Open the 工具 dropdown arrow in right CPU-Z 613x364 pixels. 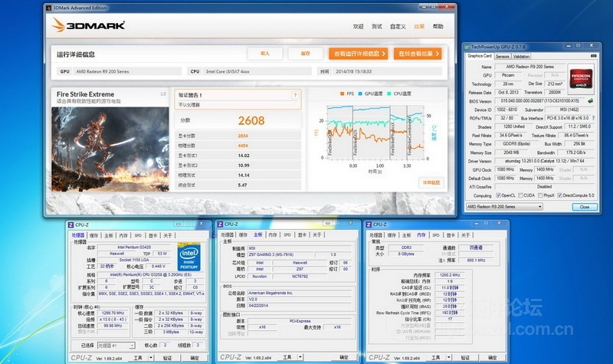tap(448, 357)
